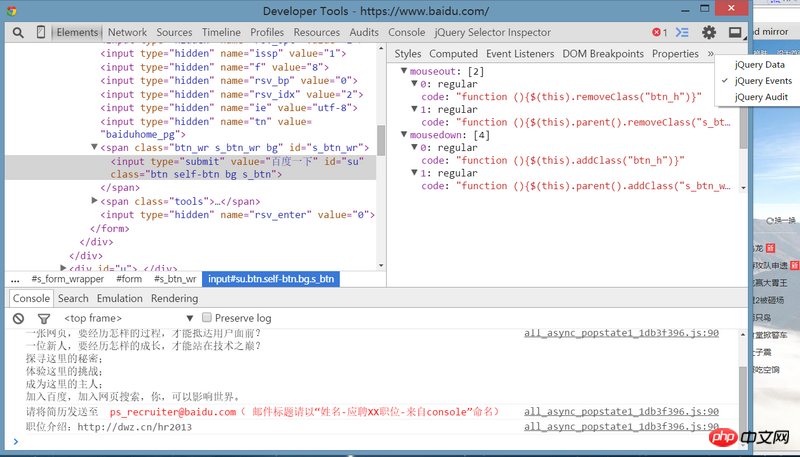Enable the Preserve log checkbox

pos(207,318)
